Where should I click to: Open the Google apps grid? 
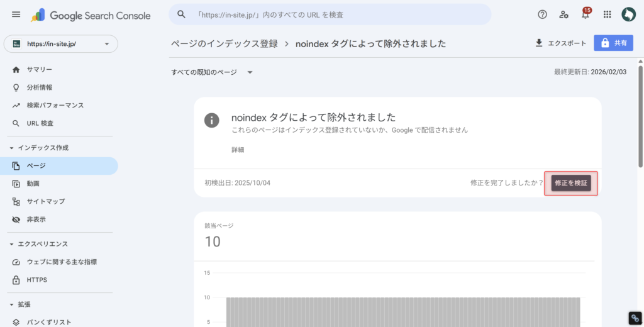click(x=607, y=14)
